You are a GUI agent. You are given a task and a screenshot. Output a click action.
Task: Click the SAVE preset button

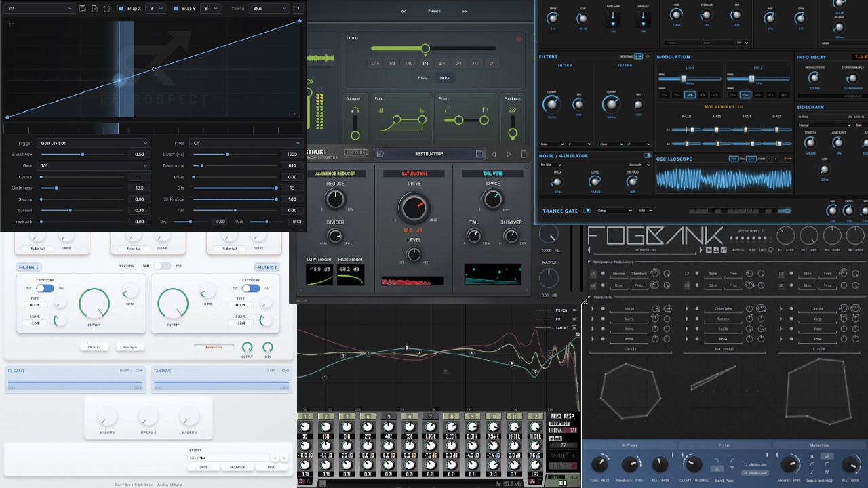[x=203, y=467]
